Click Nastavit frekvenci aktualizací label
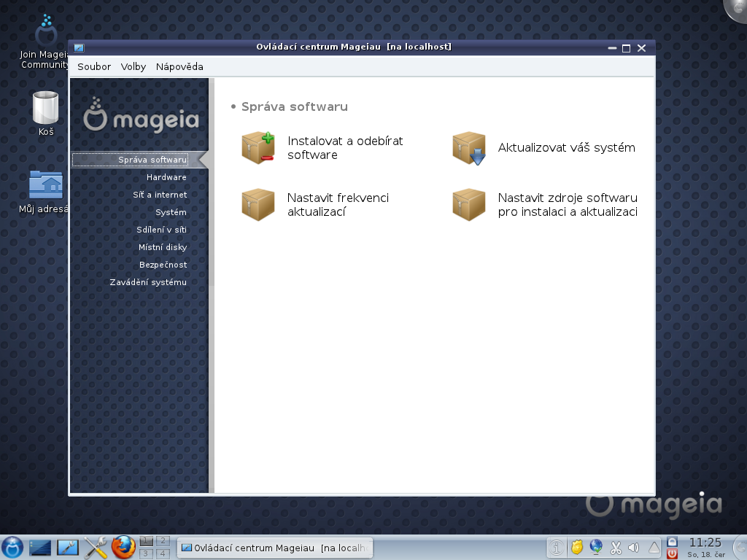Image resolution: width=747 pixels, height=560 pixels. point(338,205)
